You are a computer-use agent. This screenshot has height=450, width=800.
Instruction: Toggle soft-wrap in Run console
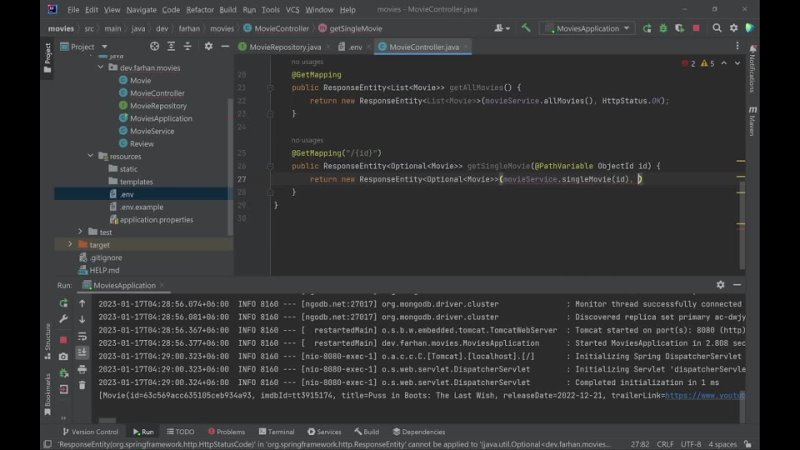[x=82, y=336]
